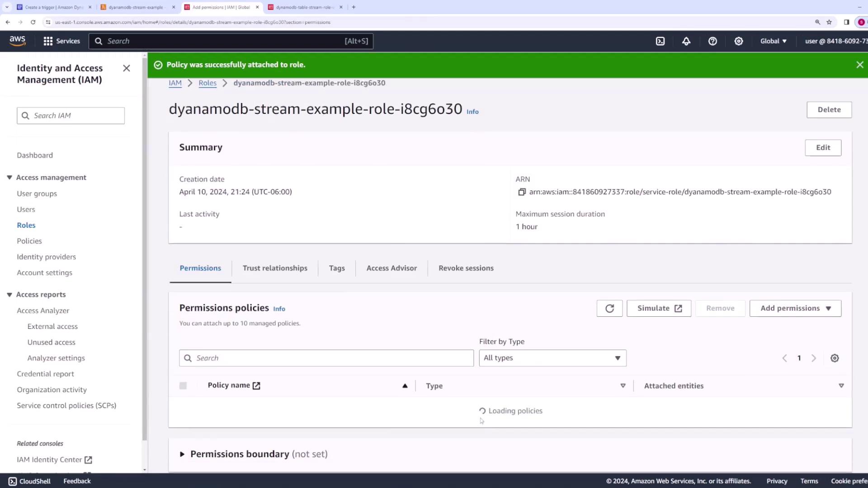868x488 pixels.
Task: Switch to the Trust relationships tab
Action: coord(275,268)
